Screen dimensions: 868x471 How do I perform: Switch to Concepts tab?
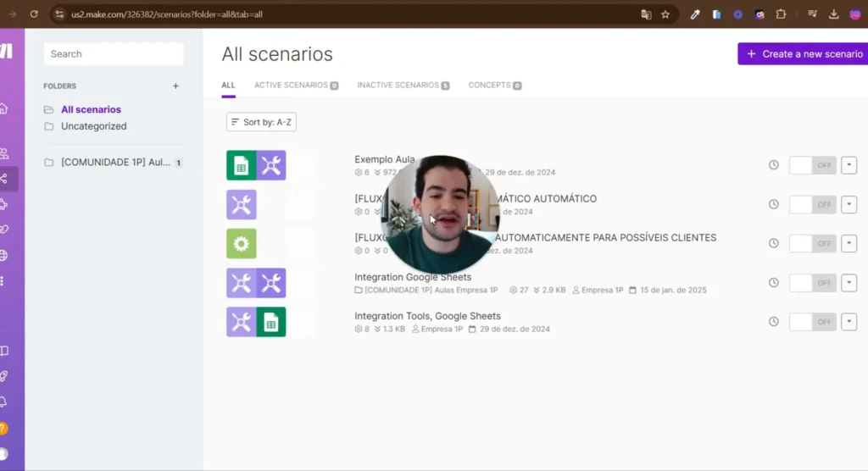coord(494,86)
